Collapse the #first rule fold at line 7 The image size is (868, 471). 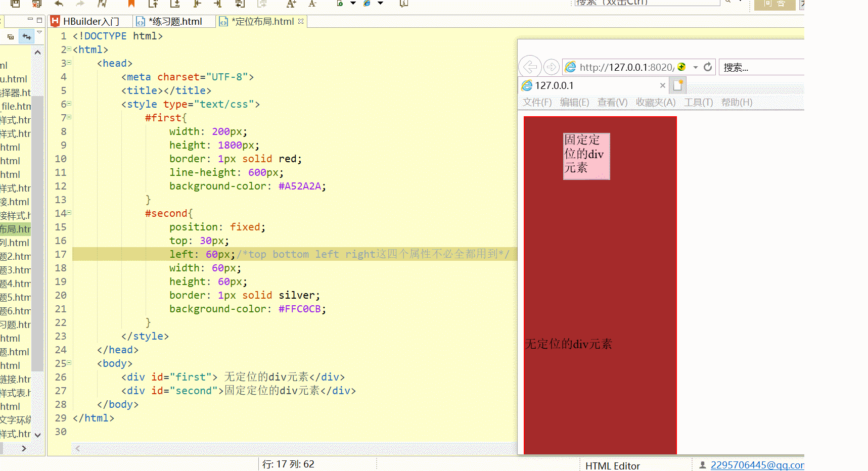pyautogui.click(x=69, y=117)
